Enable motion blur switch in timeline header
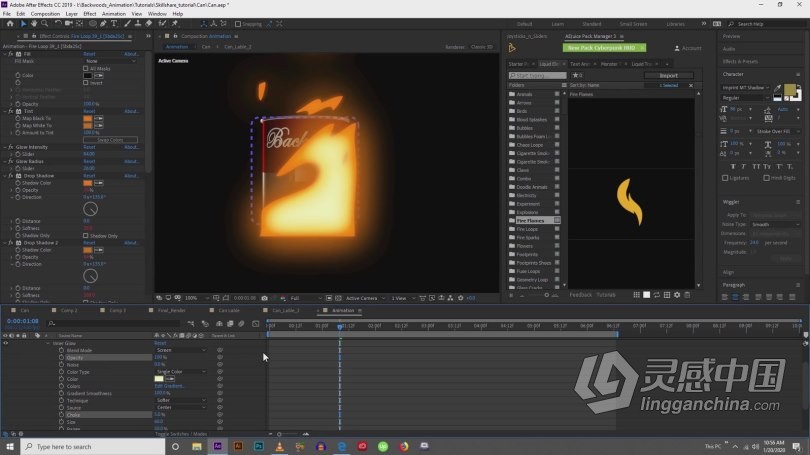Screen dimensions: 810x455 (241, 324)
